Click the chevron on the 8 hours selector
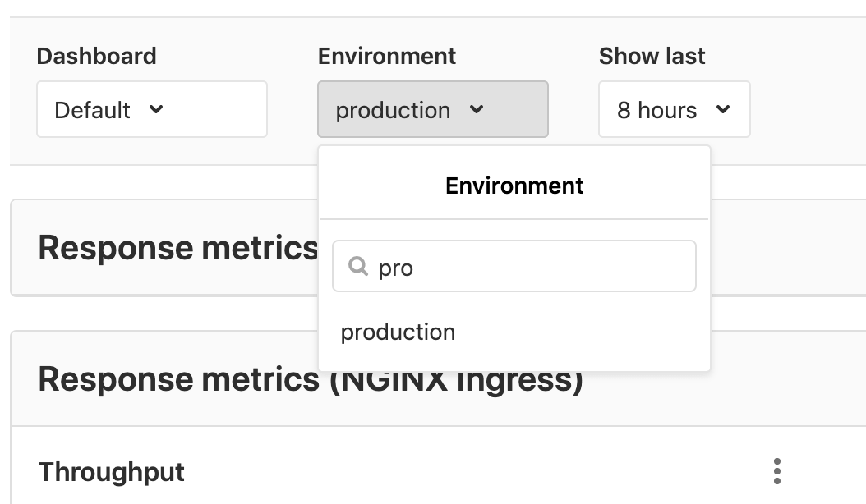This screenshot has height=504, width=866. [x=722, y=109]
